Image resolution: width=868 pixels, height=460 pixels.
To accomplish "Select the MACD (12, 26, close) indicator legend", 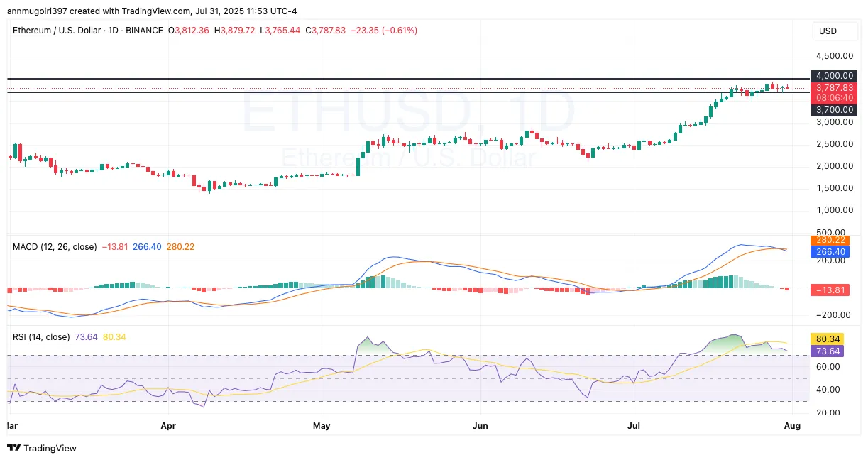I will (54, 246).
